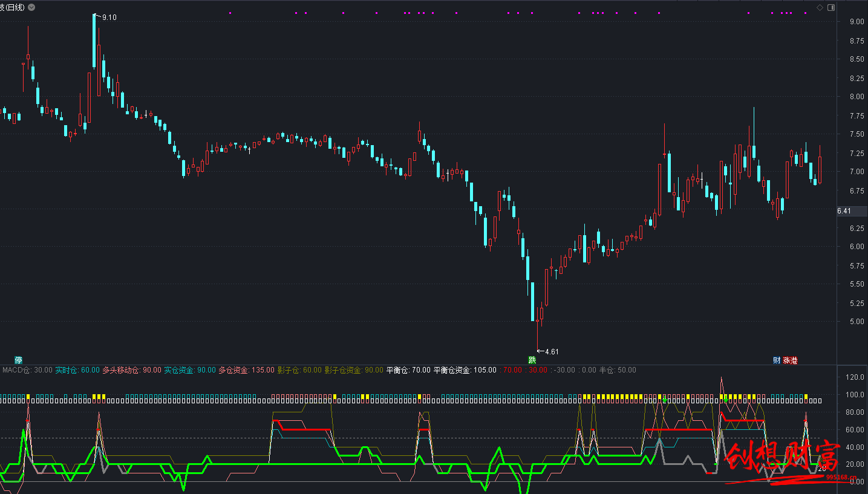The width and height of the screenshot is (868, 494).
Task: Click 影子仓资金: 90.00 indicator label
Action: pos(354,369)
